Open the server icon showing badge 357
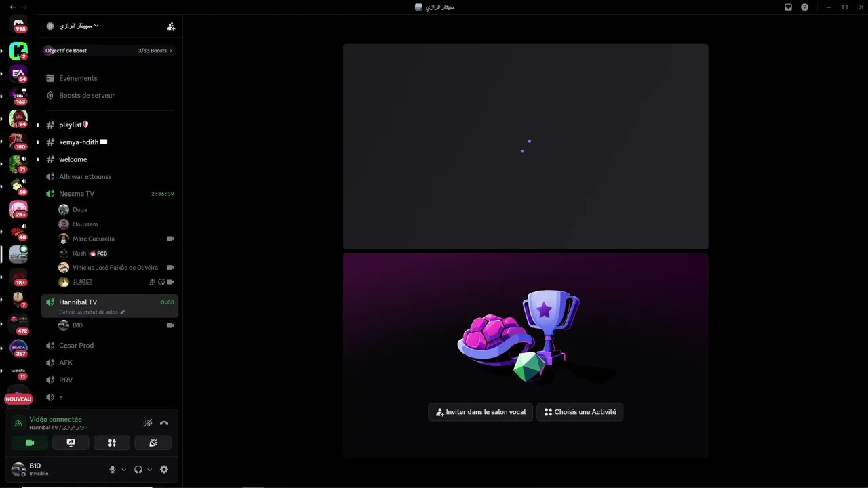Viewport: 868px width, 488px height. click(x=18, y=348)
